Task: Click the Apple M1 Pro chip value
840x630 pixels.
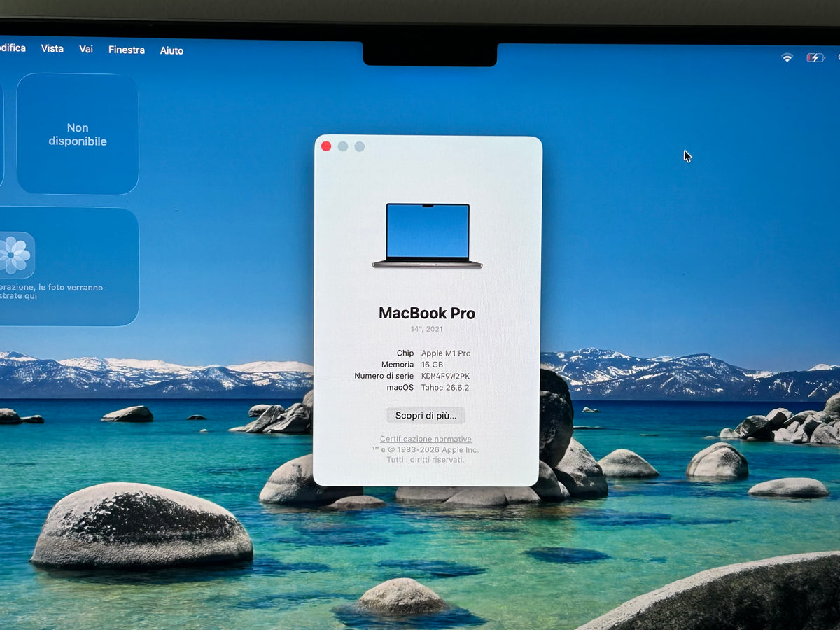Action: click(x=446, y=353)
